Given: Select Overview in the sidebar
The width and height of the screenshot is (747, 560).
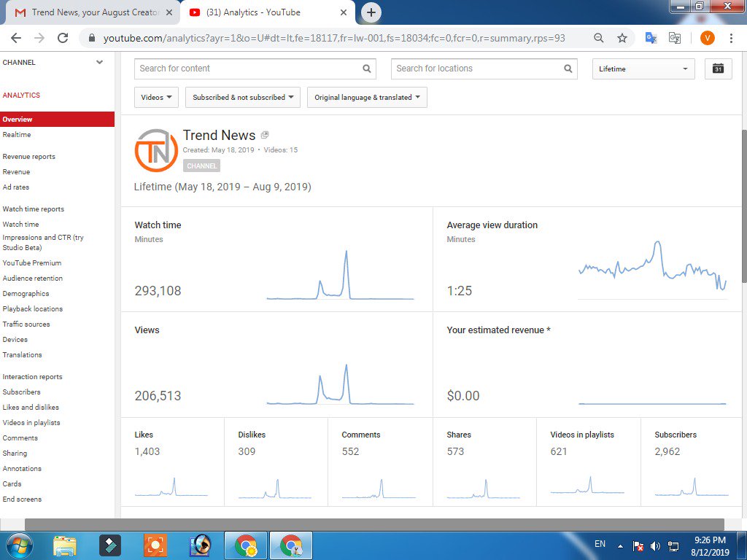Looking at the screenshot, I should 57,120.
